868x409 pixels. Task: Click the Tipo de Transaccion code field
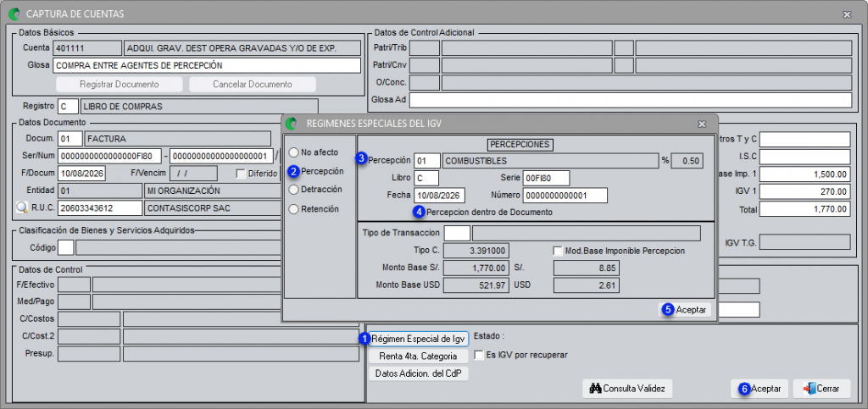tap(457, 233)
